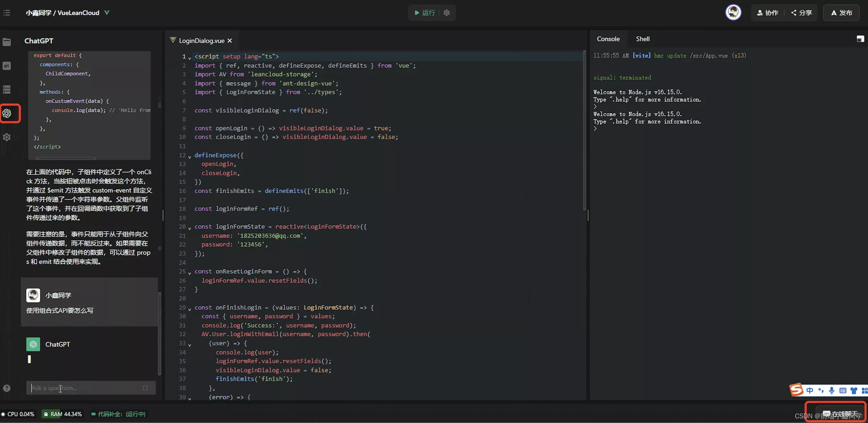
Task: Open the Console tab in terminal
Action: click(x=608, y=39)
